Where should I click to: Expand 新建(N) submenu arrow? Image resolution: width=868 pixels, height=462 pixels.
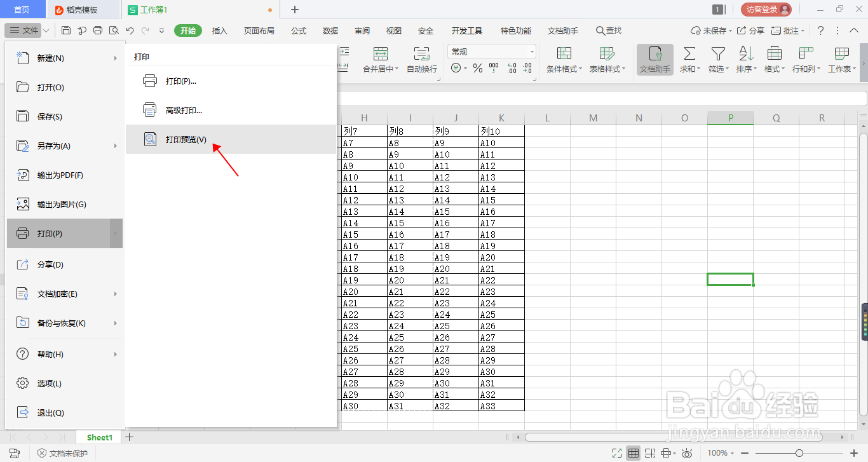tap(116, 58)
